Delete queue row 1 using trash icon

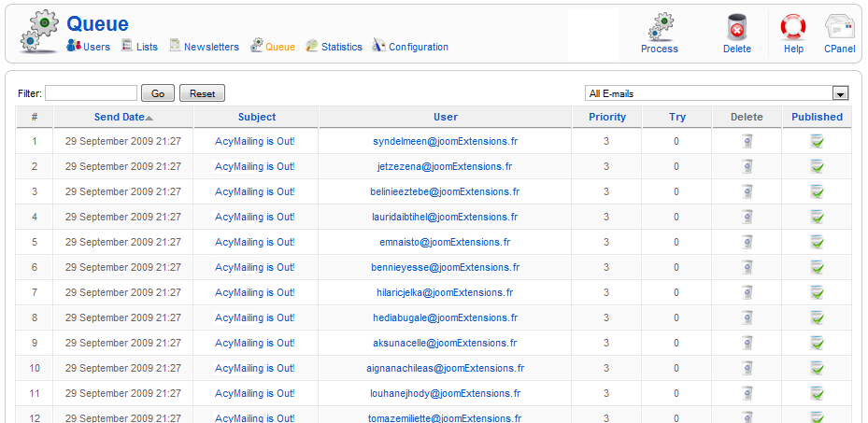747,141
